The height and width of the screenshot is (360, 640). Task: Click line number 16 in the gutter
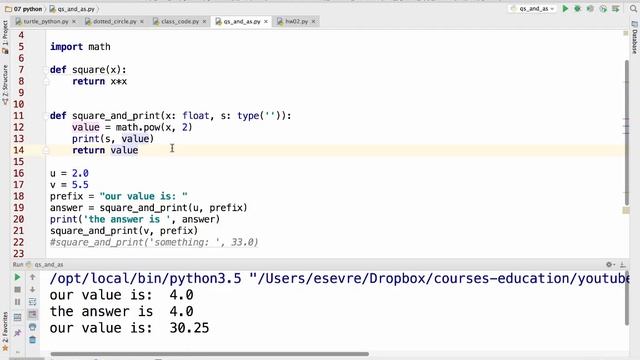(19, 173)
